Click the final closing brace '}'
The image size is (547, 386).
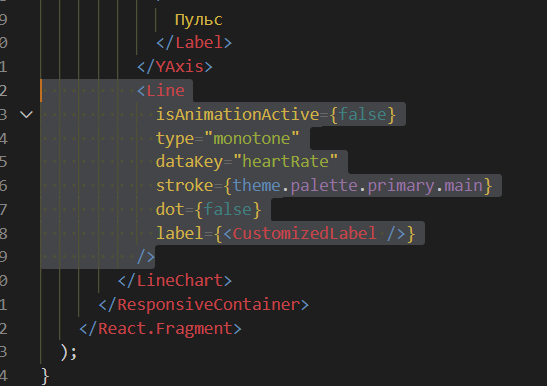pyautogui.click(x=45, y=376)
